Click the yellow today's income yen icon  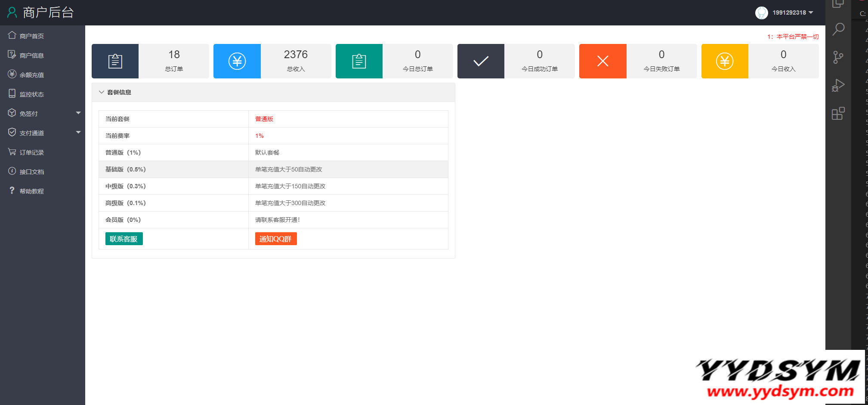(x=725, y=61)
